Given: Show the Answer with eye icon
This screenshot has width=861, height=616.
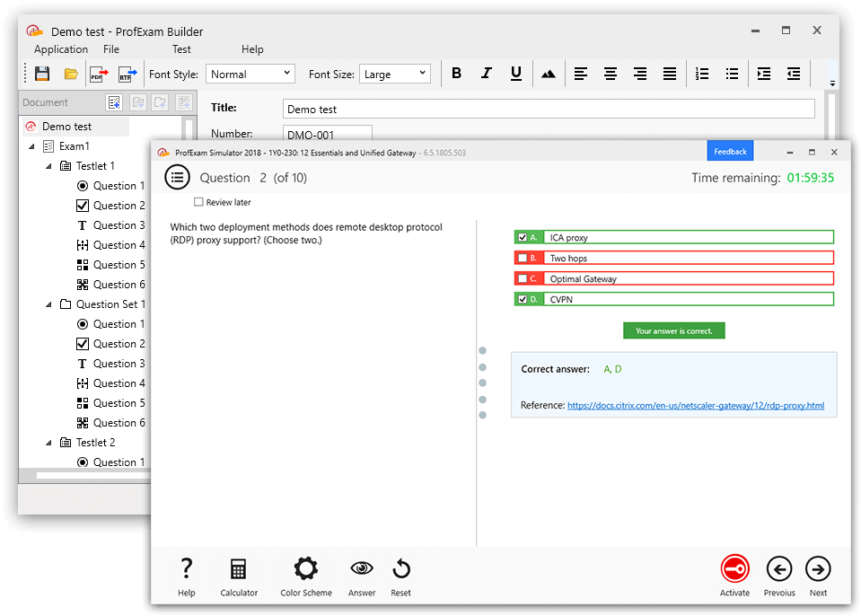Looking at the screenshot, I should 362,576.
